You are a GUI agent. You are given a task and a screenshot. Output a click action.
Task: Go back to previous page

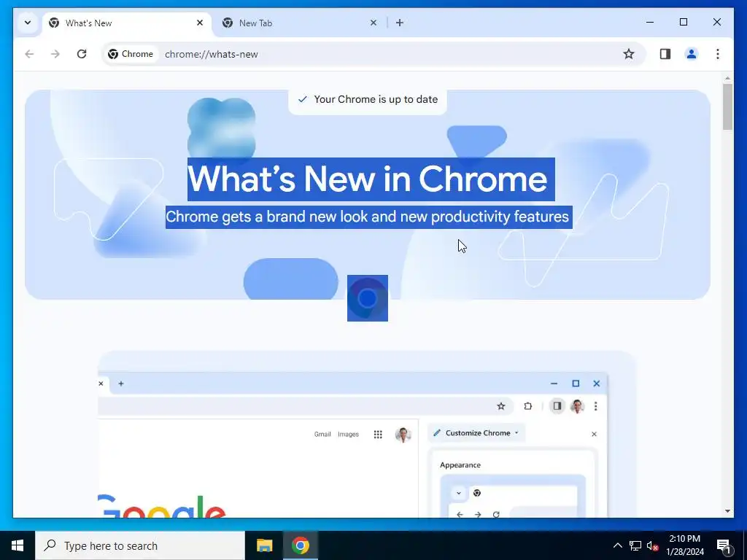pos(29,54)
